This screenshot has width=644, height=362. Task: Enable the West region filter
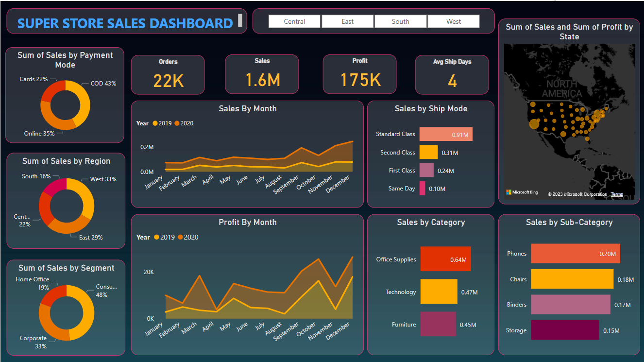pyautogui.click(x=453, y=21)
